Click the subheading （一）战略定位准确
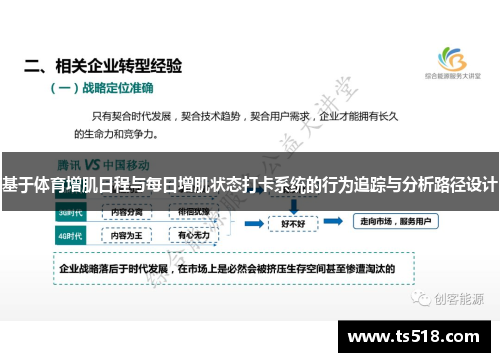500x362 pixels. [x=102, y=88]
